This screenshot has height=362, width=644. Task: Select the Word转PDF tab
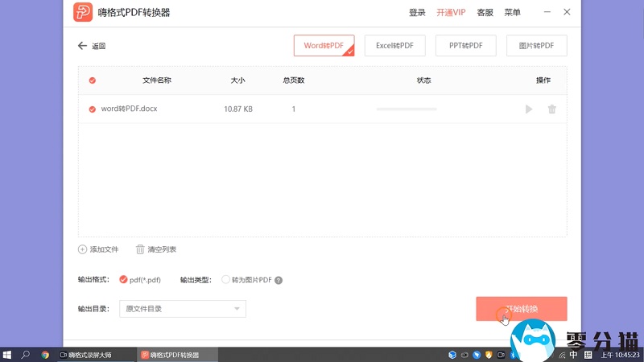pyautogui.click(x=324, y=46)
